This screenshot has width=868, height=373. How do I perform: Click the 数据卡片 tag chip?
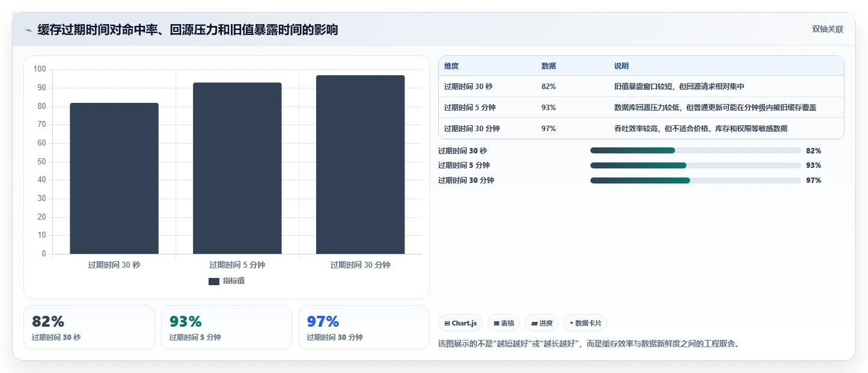pos(585,323)
